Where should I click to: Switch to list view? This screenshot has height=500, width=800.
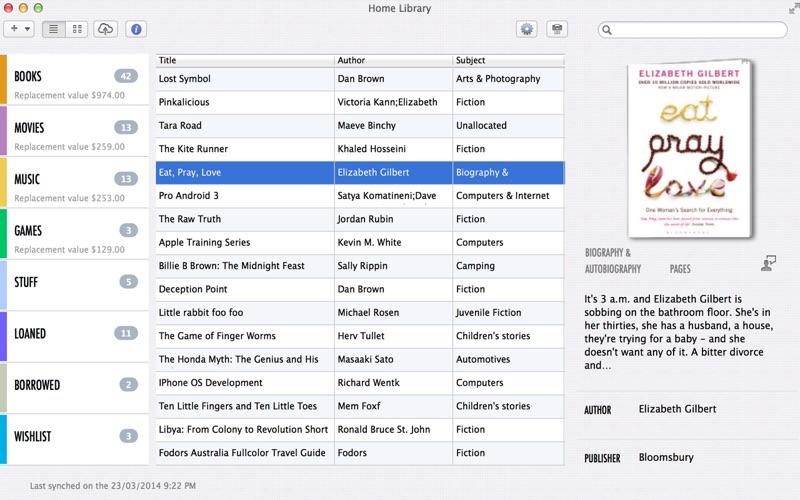[x=54, y=29]
